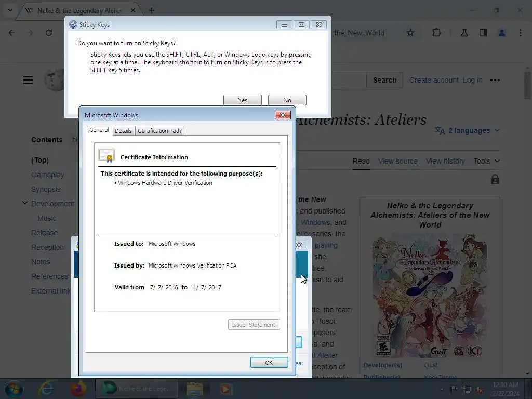The height and width of the screenshot is (399, 532).
Task: Click the Developer(s) infobox link
Action: point(383,365)
